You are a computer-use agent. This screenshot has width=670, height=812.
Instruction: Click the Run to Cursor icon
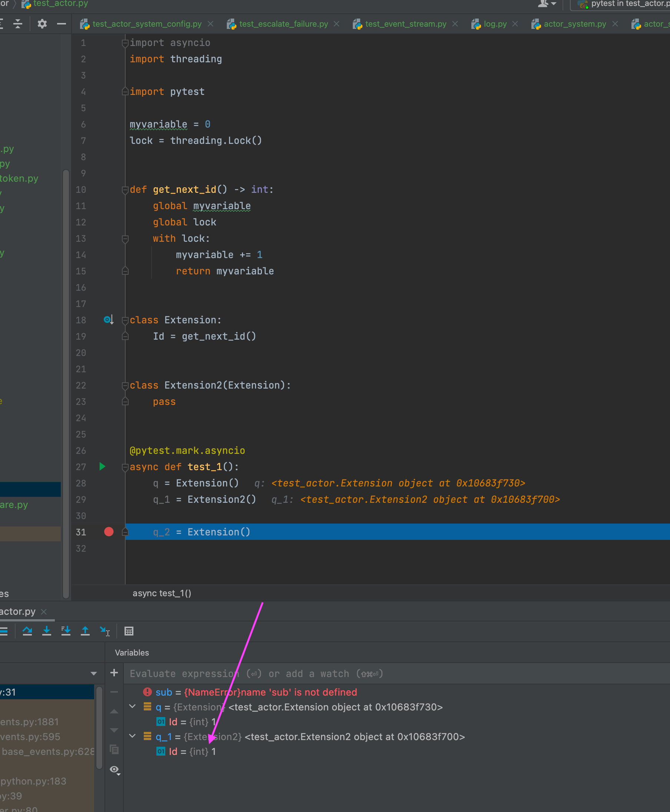coord(105,631)
